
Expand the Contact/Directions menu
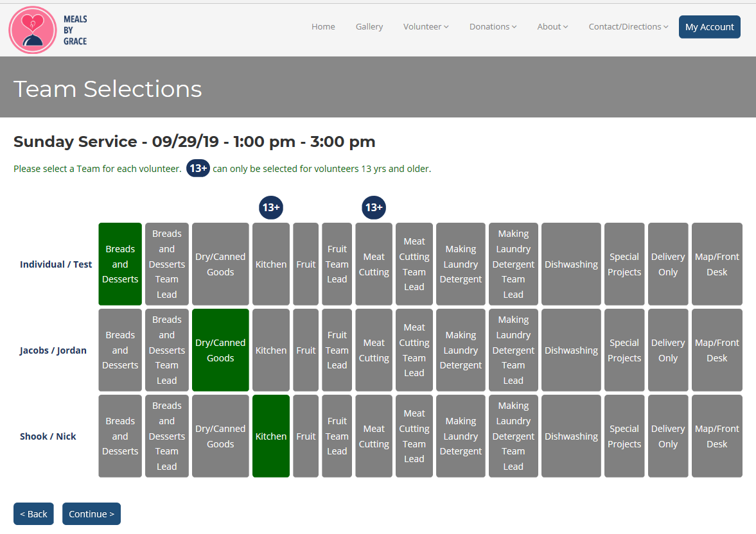(x=628, y=27)
